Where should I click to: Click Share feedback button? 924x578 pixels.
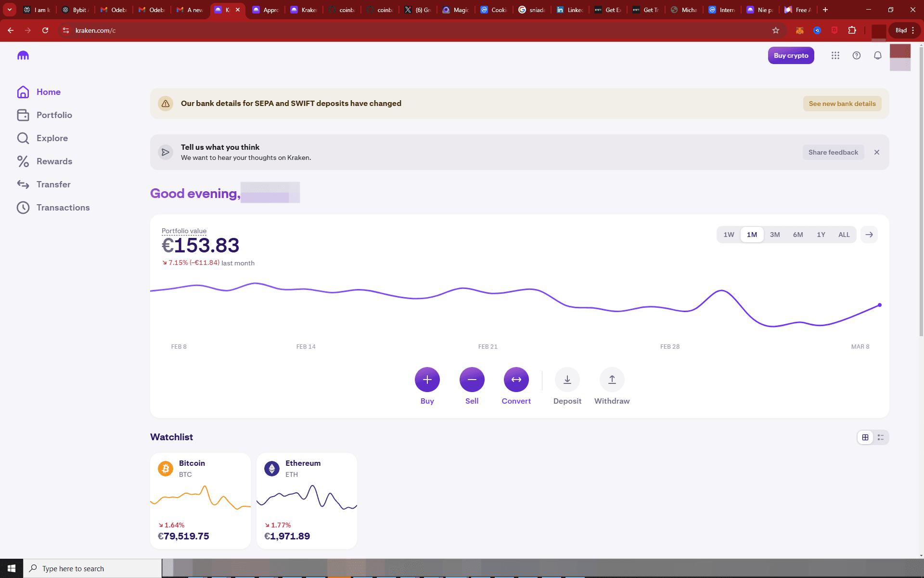tap(833, 152)
